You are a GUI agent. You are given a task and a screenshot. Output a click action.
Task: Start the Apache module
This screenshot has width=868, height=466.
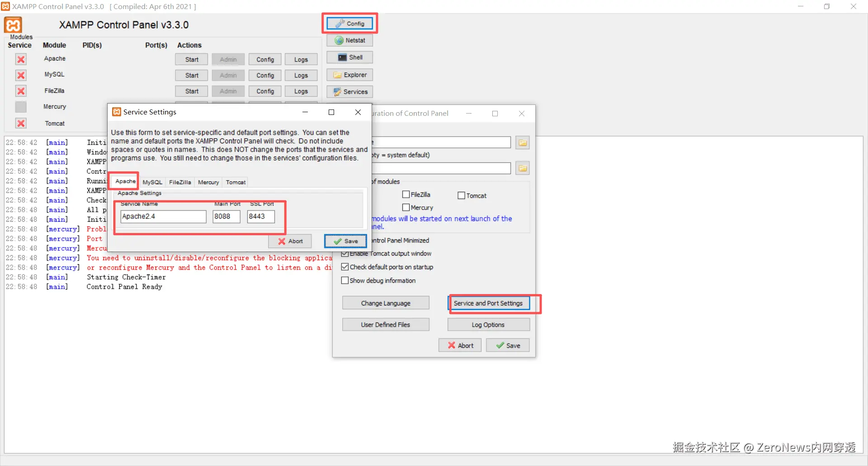(x=192, y=60)
